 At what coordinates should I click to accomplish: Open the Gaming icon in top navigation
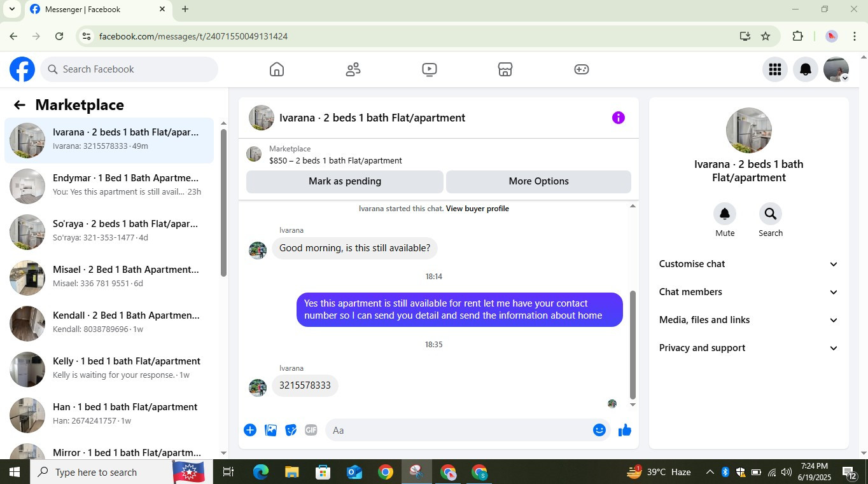582,69
